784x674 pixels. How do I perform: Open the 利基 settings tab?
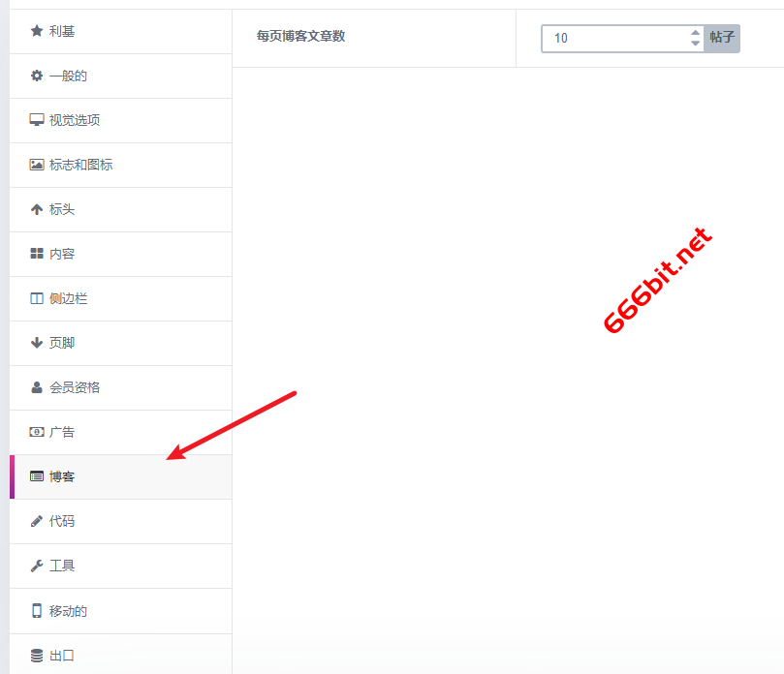pyautogui.click(x=120, y=32)
